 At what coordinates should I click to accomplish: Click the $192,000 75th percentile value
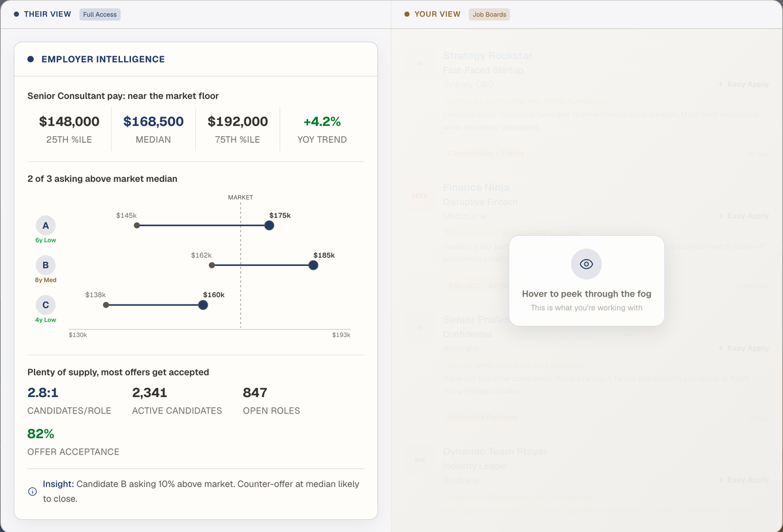coord(238,121)
